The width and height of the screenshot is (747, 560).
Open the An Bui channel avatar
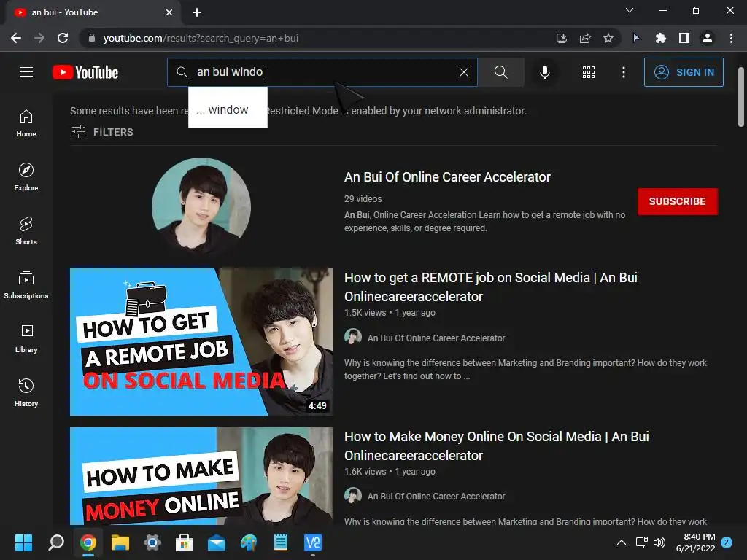point(201,207)
